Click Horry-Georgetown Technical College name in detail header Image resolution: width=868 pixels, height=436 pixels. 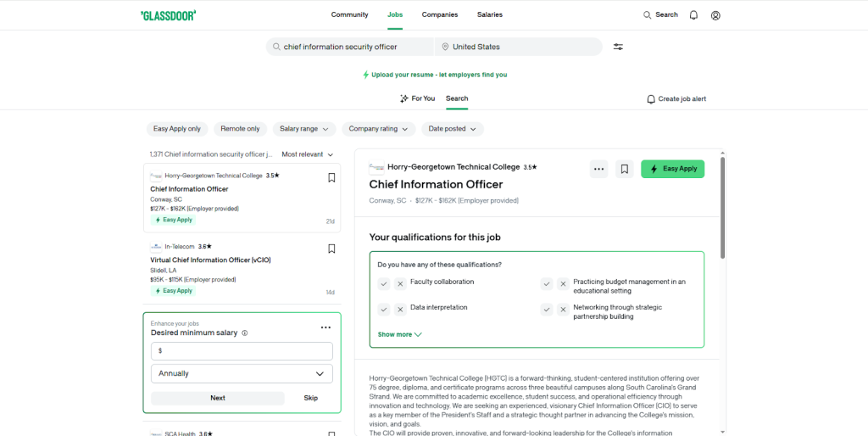453,167
